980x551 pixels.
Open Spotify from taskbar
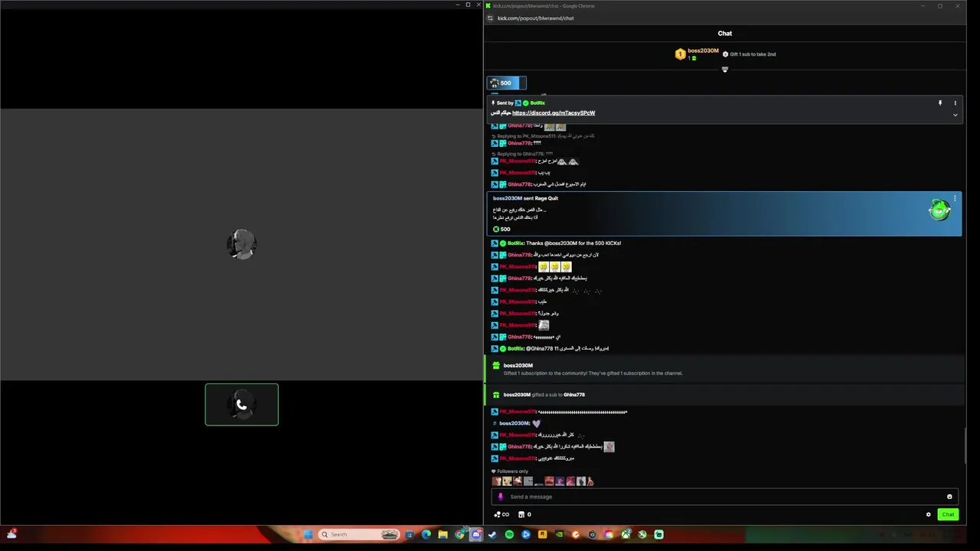click(x=509, y=534)
